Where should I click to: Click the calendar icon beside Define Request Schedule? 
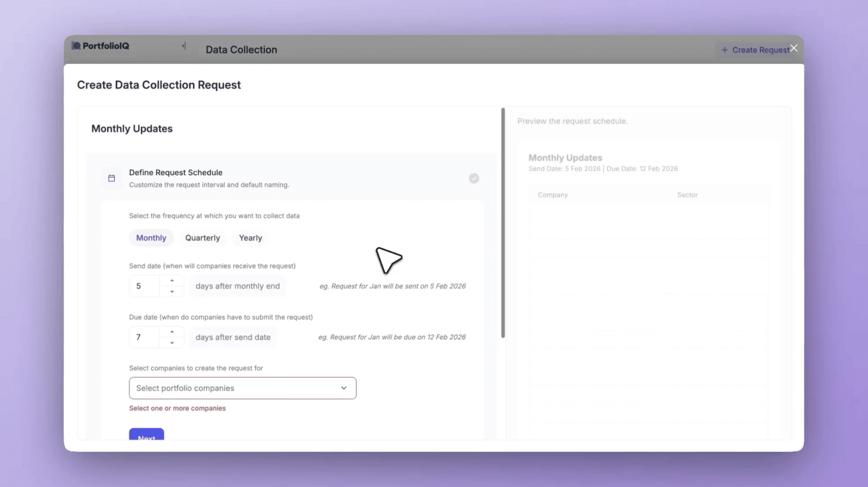pyautogui.click(x=112, y=178)
